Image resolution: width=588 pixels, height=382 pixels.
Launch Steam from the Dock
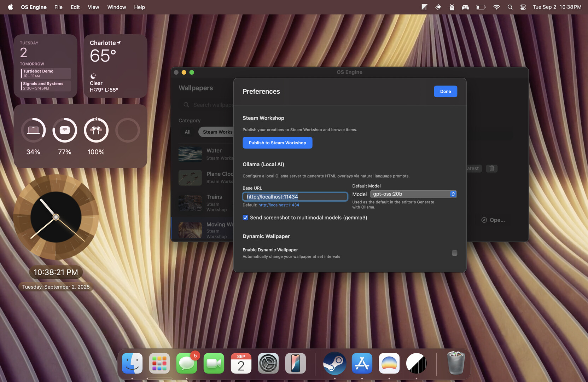[334, 363]
